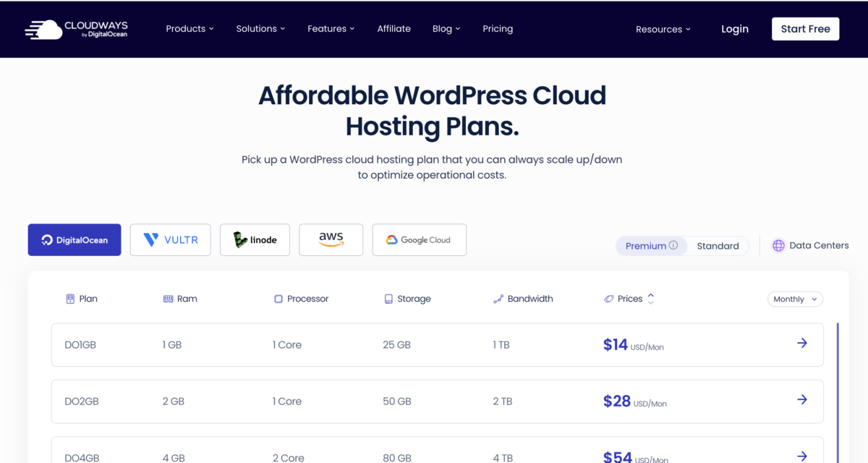Click the 1 TB bandwidth value

[x=501, y=345]
